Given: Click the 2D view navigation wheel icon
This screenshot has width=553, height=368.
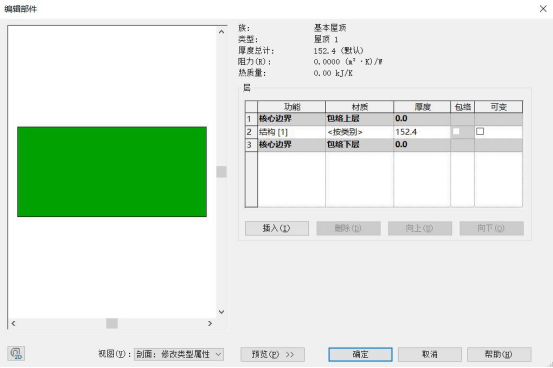Looking at the screenshot, I should point(16,353).
